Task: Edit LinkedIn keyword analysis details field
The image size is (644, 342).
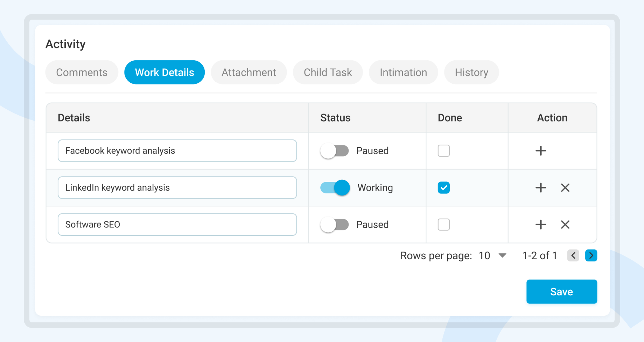Action: click(x=177, y=187)
